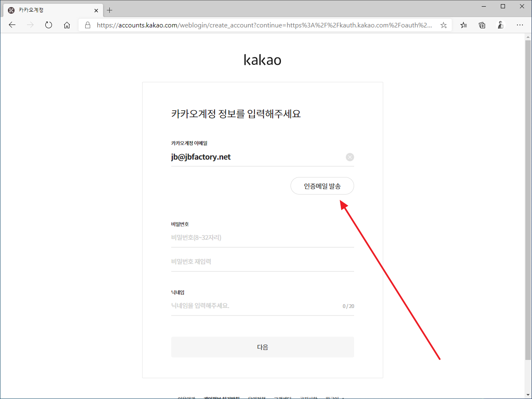Click the 비밀번호 label above password field

180,224
